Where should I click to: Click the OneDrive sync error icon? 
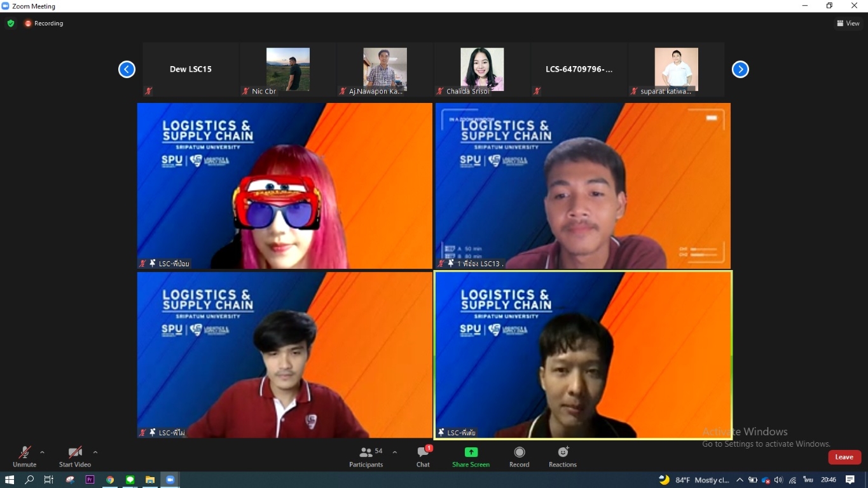(x=766, y=480)
